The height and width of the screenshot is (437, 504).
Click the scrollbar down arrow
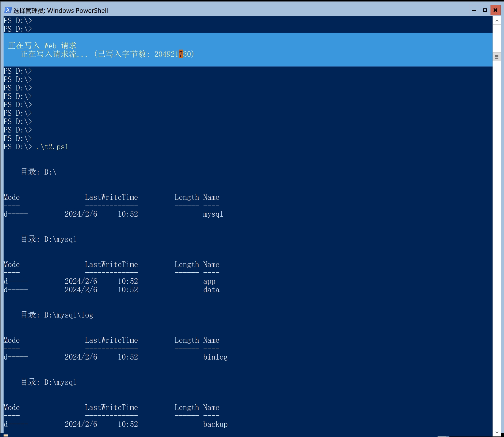497,432
